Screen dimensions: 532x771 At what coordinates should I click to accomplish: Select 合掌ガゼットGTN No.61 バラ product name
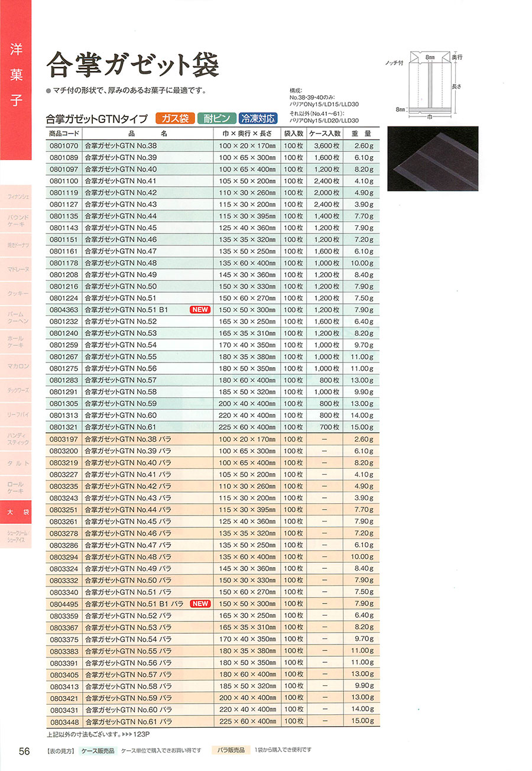pos(128,721)
